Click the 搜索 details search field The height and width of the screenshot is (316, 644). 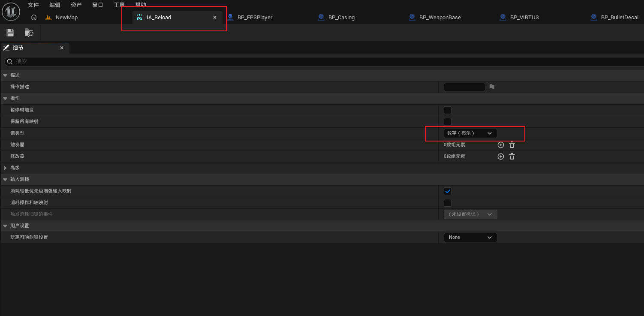pyautogui.click(x=324, y=62)
